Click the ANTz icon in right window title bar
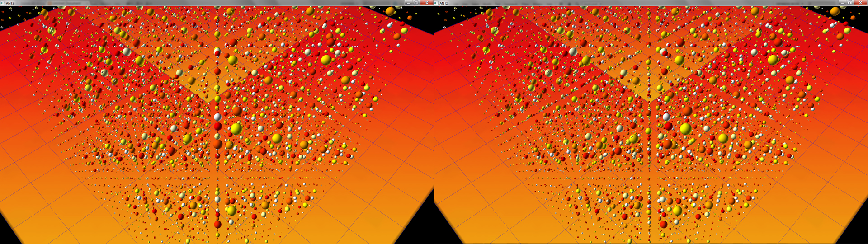 pyautogui.click(x=436, y=3)
